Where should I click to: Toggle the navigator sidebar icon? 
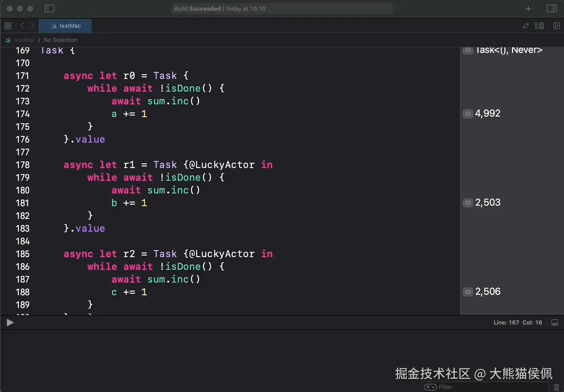click(x=49, y=8)
